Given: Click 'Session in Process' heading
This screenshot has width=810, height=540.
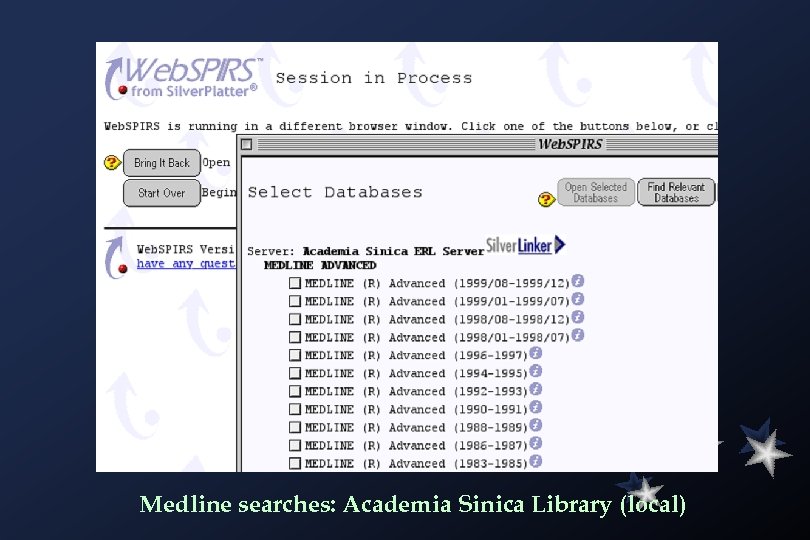Looking at the screenshot, I should click(x=374, y=78).
